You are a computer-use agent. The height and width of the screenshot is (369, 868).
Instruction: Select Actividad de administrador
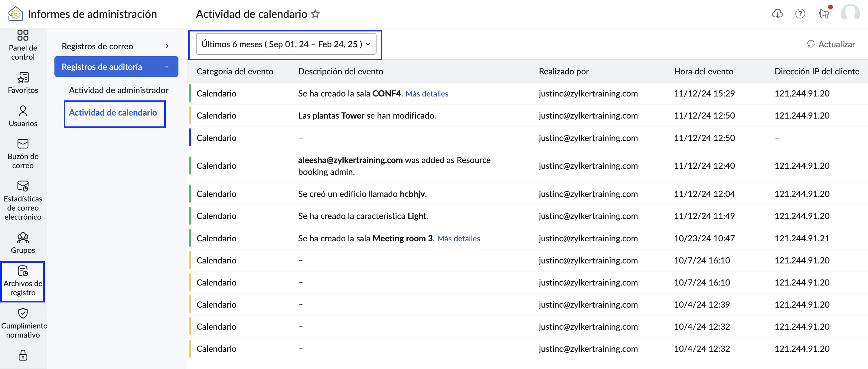pyautogui.click(x=119, y=90)
